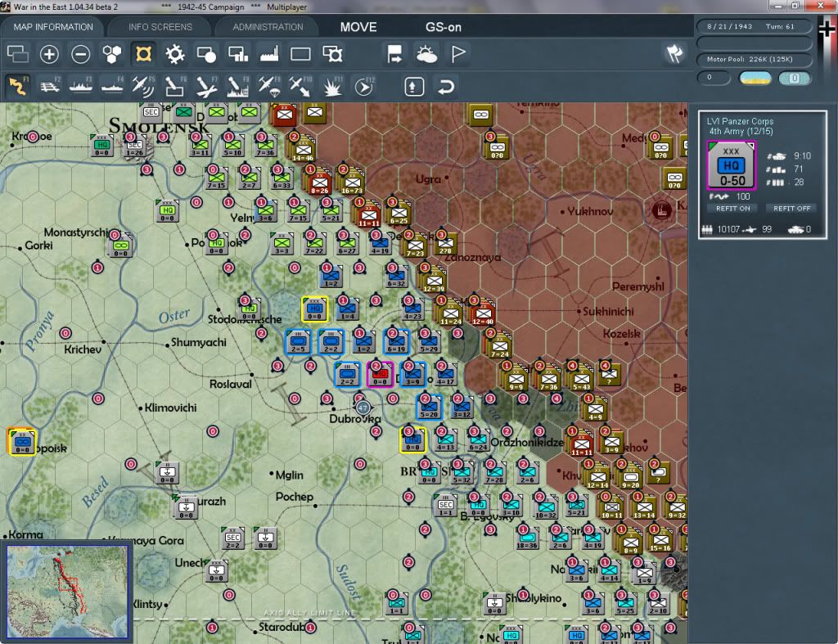
Task: Select the explosion mode icon (F11)
Action: (332, 86)
